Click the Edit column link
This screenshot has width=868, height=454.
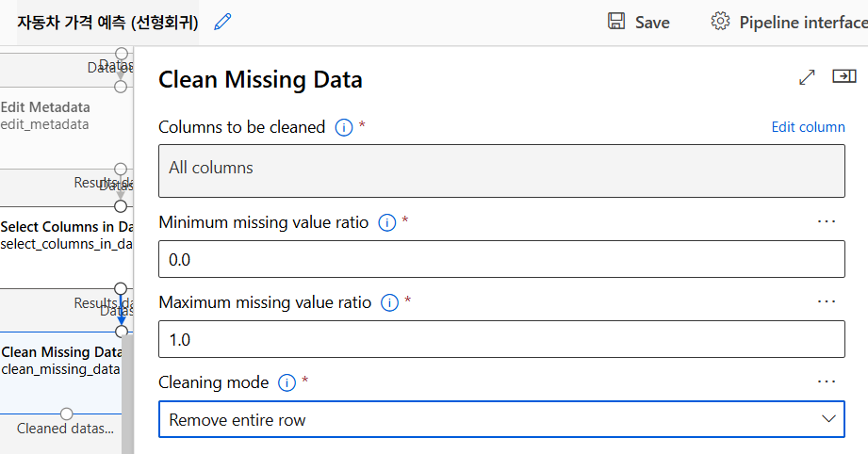[808, 127]
